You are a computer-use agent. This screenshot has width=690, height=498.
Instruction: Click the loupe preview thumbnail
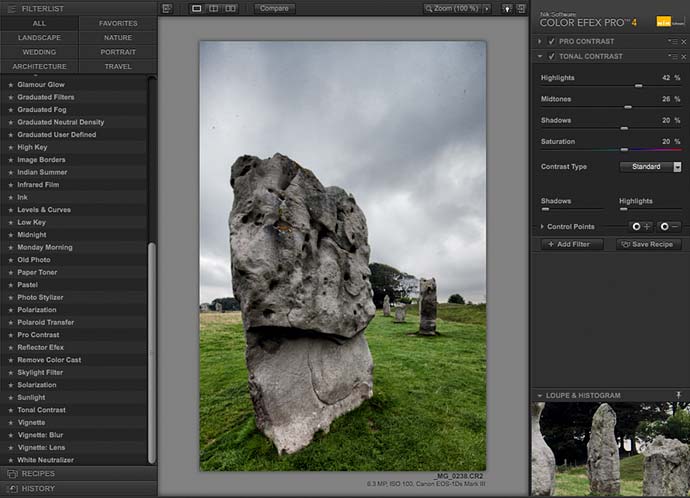(610, 449)
